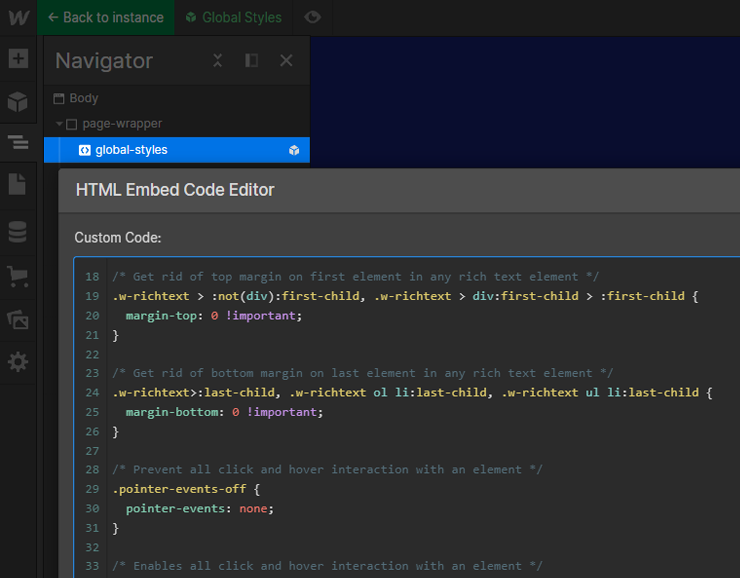Click the Webflow logo menu
Viewport: 740px width, 578px height.
coord(18,17)
